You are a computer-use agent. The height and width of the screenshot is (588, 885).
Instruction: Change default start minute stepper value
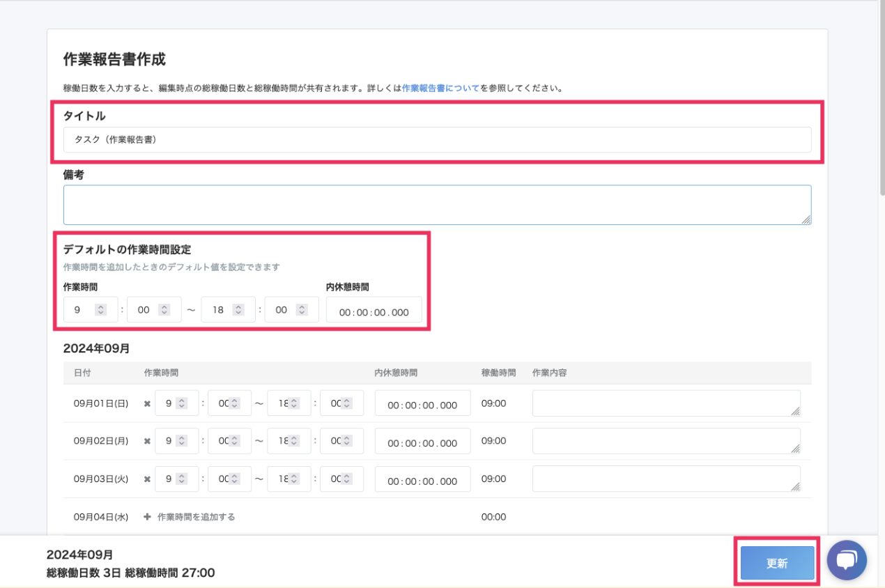[x=164, y=310]
